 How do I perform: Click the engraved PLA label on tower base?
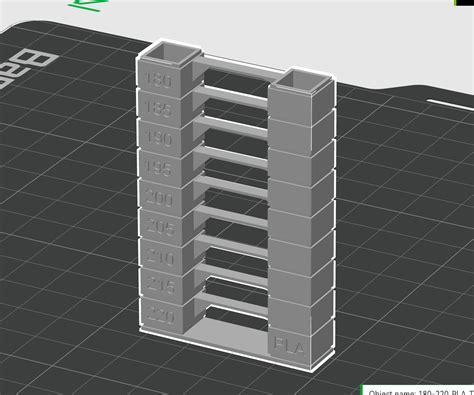coord(289,346)
